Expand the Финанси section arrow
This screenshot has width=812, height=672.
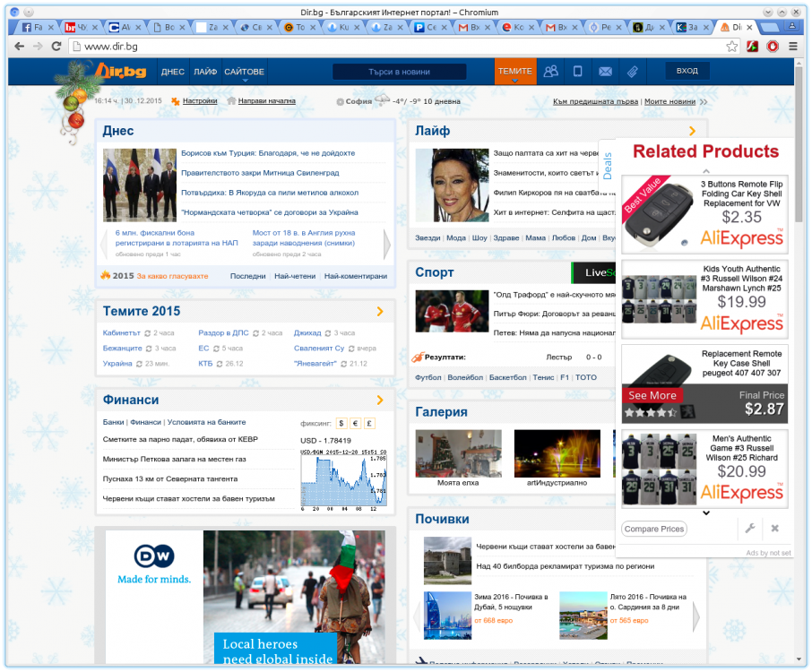point(380,401)
